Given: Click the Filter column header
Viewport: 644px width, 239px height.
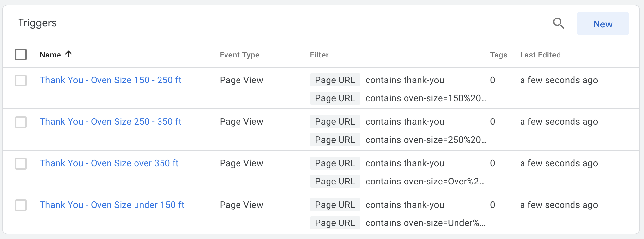Looking at the screenshot, I should 319,55.
